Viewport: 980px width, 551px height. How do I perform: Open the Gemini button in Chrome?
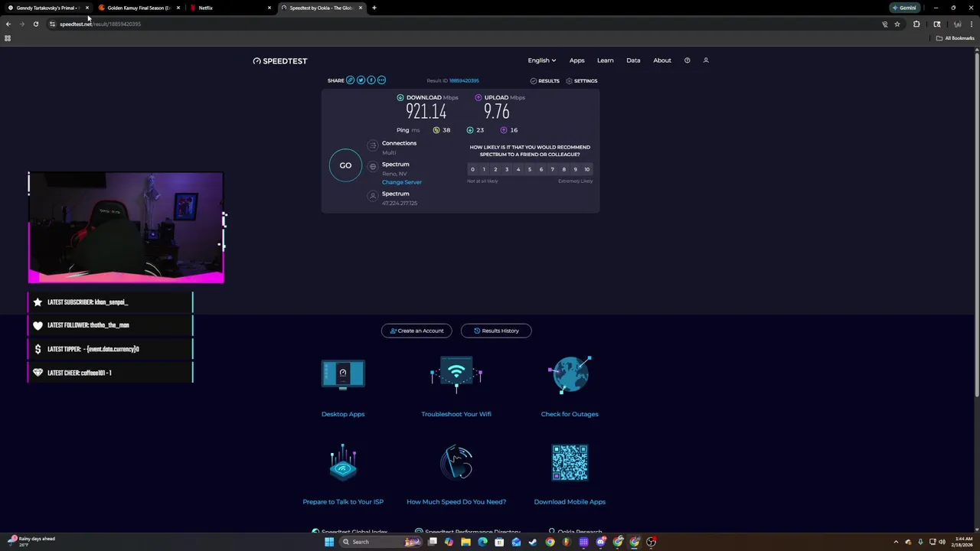[x=904, y=8]
